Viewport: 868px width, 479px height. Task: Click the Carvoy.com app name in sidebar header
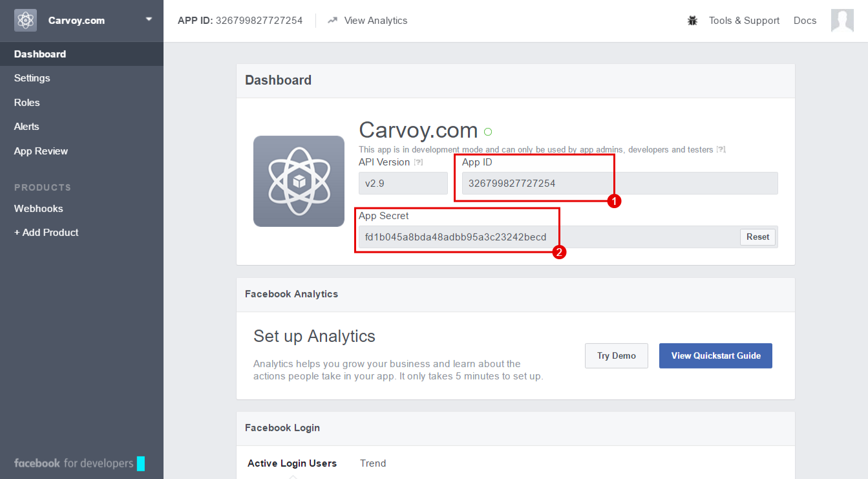point(76,21)
